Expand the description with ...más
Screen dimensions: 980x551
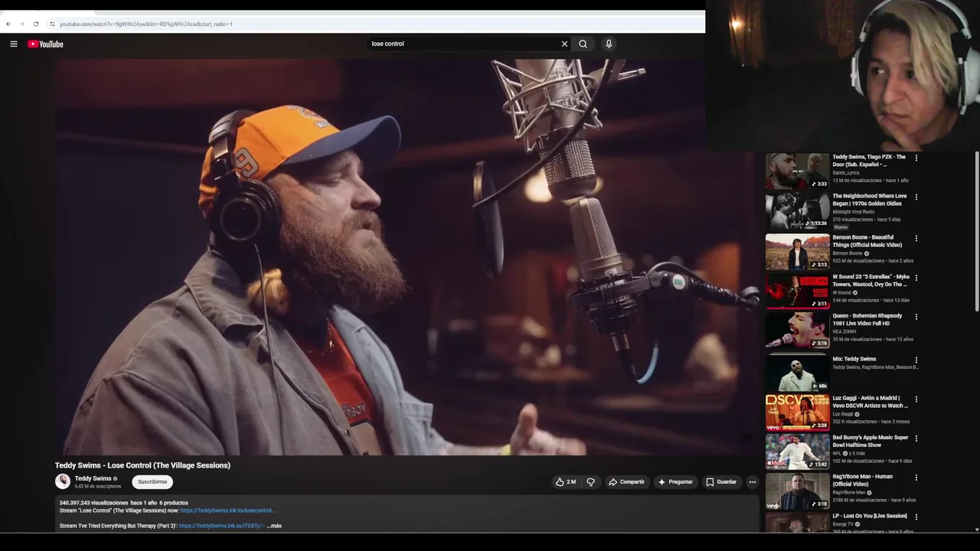pos(274,526)
